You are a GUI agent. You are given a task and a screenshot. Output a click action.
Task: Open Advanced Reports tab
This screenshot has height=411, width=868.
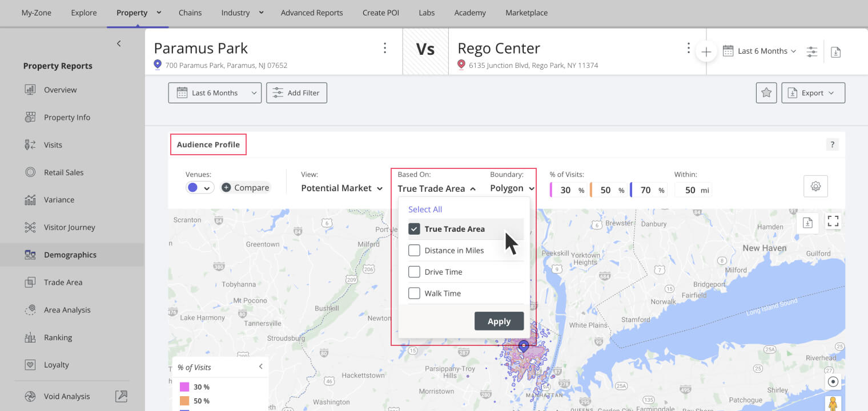(x=312, y=13)
